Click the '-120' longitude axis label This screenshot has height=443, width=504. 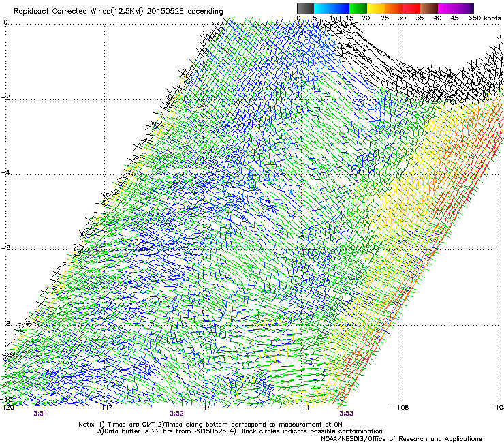pyautogui.click(x=7, y=408)
